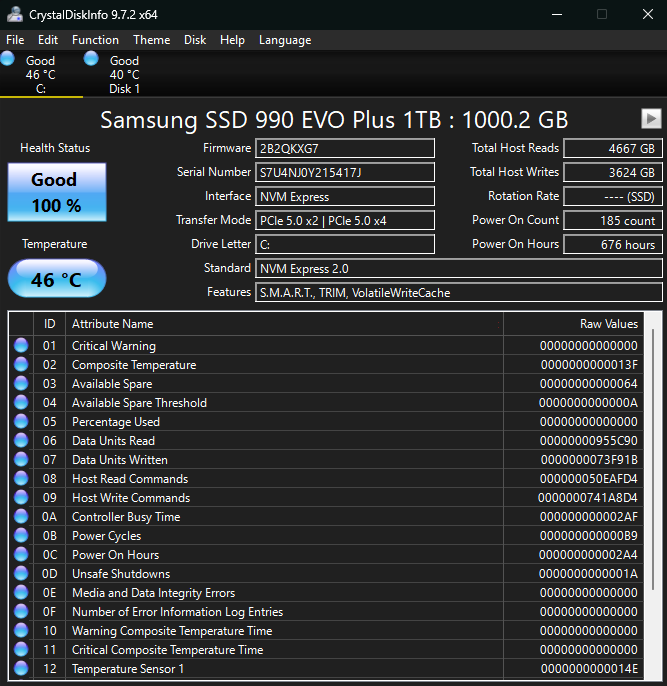This screenshot has height=686, width=667.
Task: Click status orb of Error Information Log Entries row
Action: pyautogui.click(x=21, y=611)
